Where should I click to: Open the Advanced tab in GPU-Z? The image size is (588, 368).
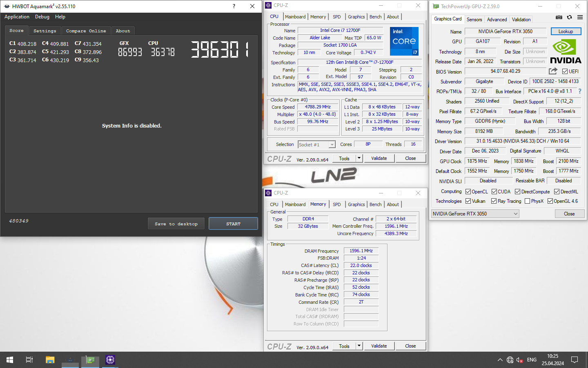pyautogui.click(x=497, y=19)
